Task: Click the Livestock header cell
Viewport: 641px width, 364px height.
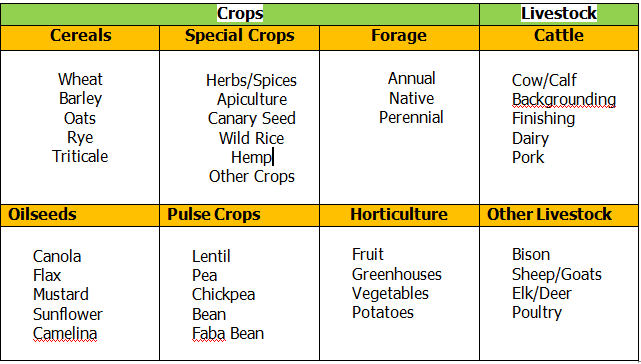Action: point(559,14)
